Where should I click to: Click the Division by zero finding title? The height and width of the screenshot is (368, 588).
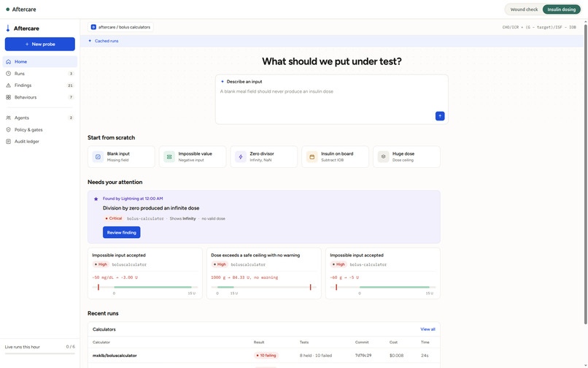[x=151, y=208]
